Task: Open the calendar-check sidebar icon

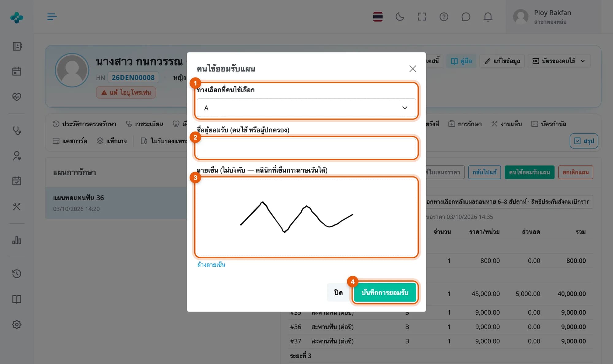Action: click(17, 181)
